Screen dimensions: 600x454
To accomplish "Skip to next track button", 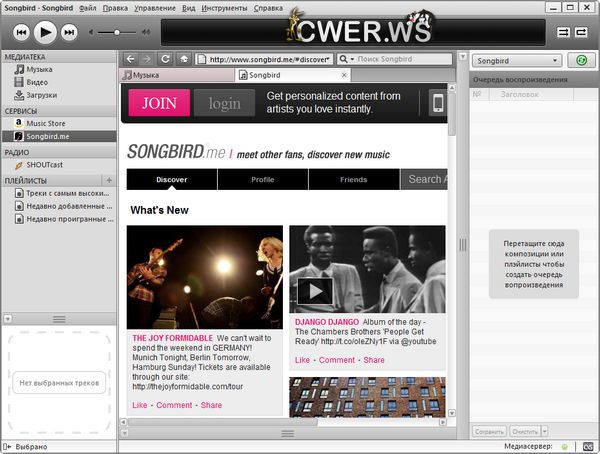I will (x=69, y=32).
